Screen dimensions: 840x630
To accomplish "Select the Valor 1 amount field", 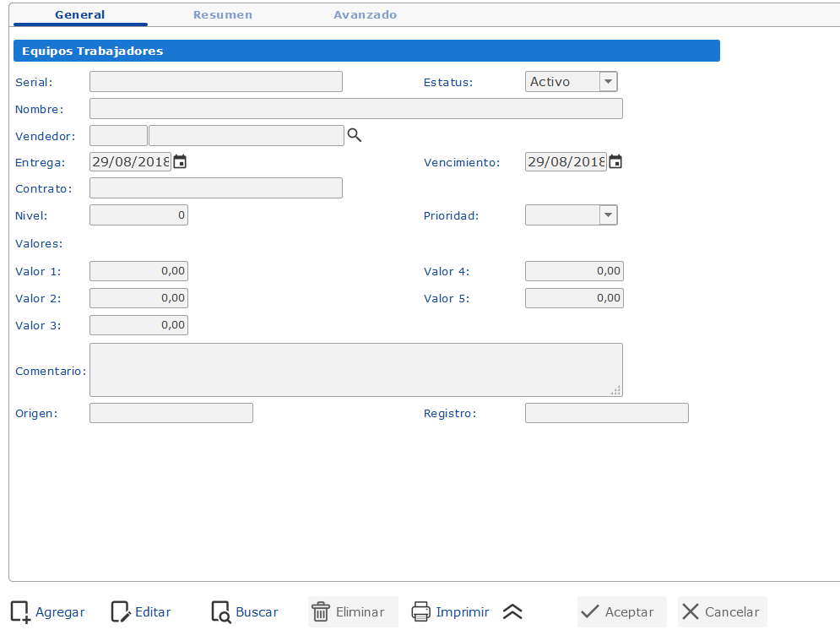I will (x=138, y=271).
